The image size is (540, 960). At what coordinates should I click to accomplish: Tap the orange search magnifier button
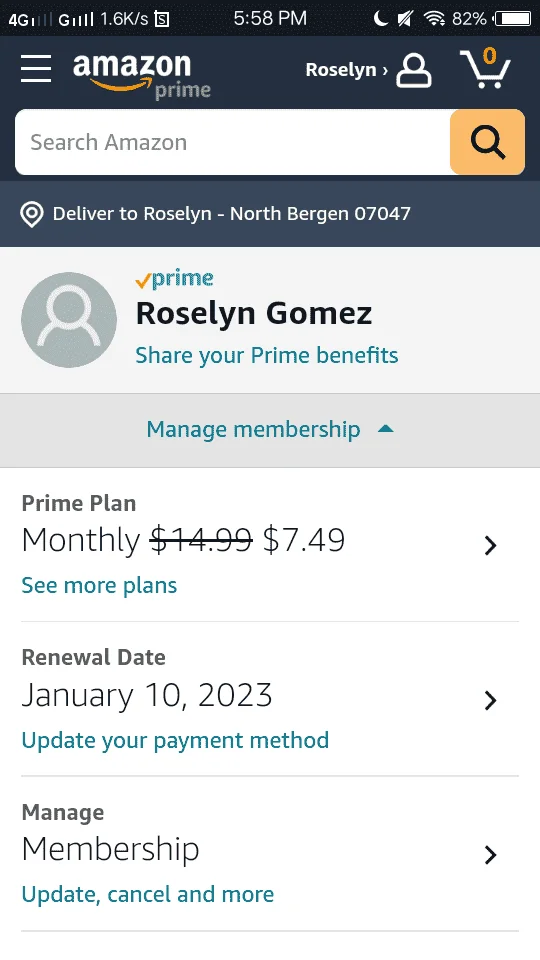click(x=487, y=142)
